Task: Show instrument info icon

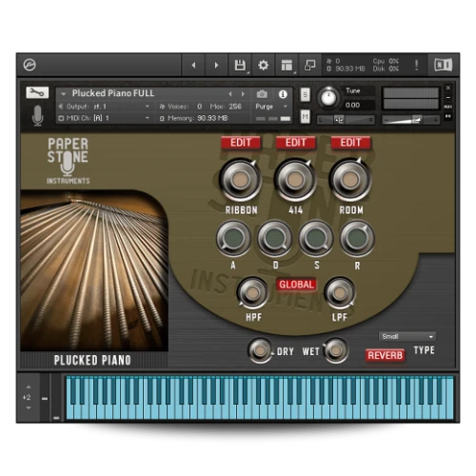Action: pos(283,94)
